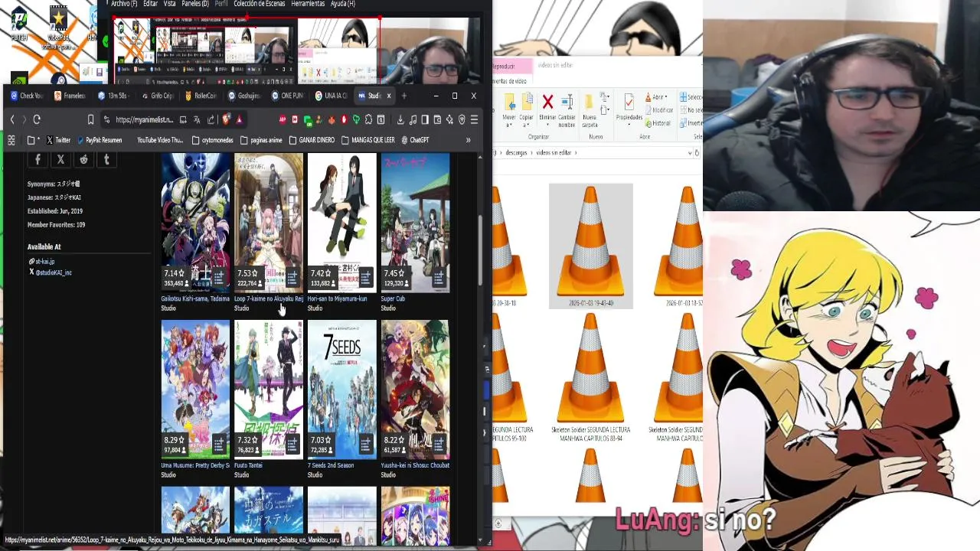Image resolution: width=980 pixels, height=551 pixels.
Task: Open Yuusha-kei ni Shosu cover thumbnail
Action: [x=415, y=389]
